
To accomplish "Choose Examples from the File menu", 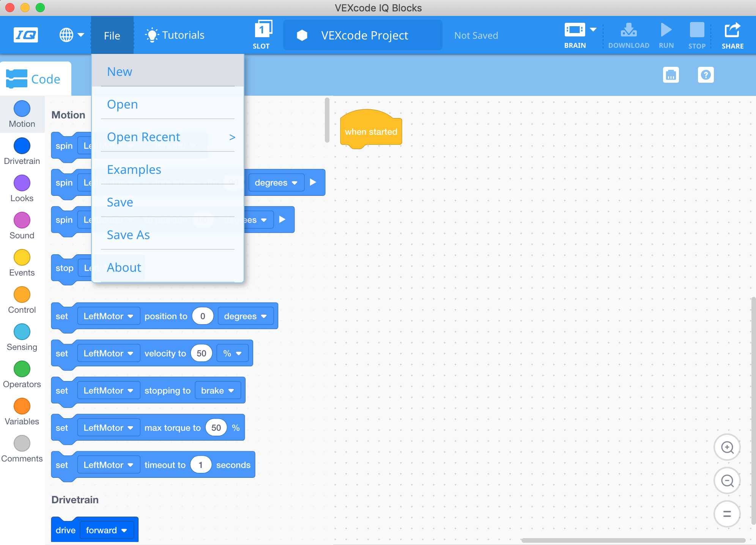I will 167,169.
